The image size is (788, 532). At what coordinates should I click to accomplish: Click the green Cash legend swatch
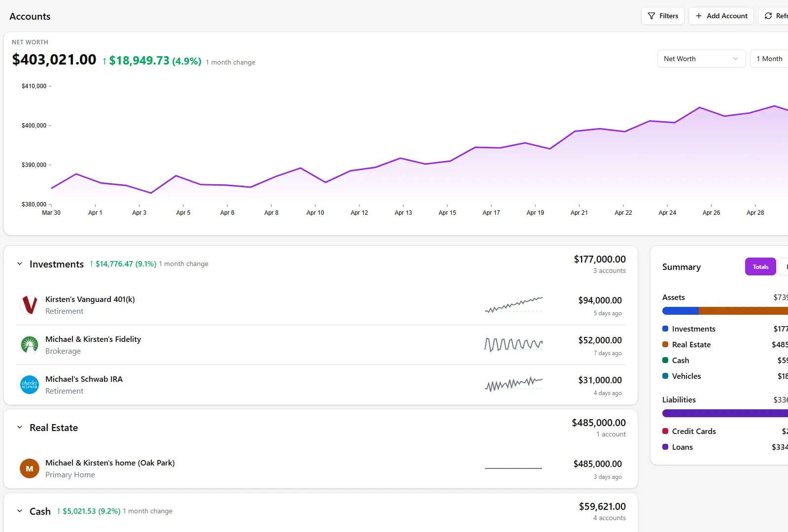point(665,360)
